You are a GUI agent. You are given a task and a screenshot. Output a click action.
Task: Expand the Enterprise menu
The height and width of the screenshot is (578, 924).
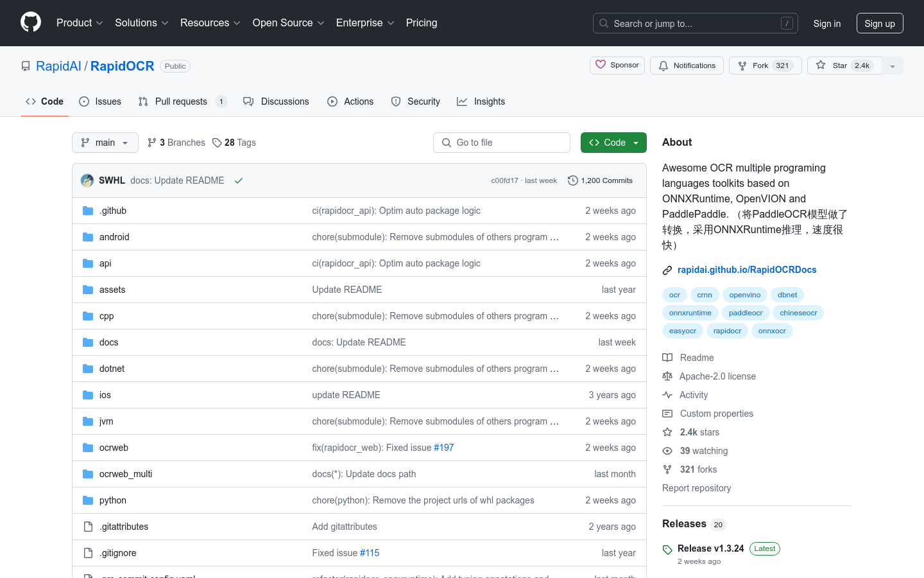coord(365,23)
